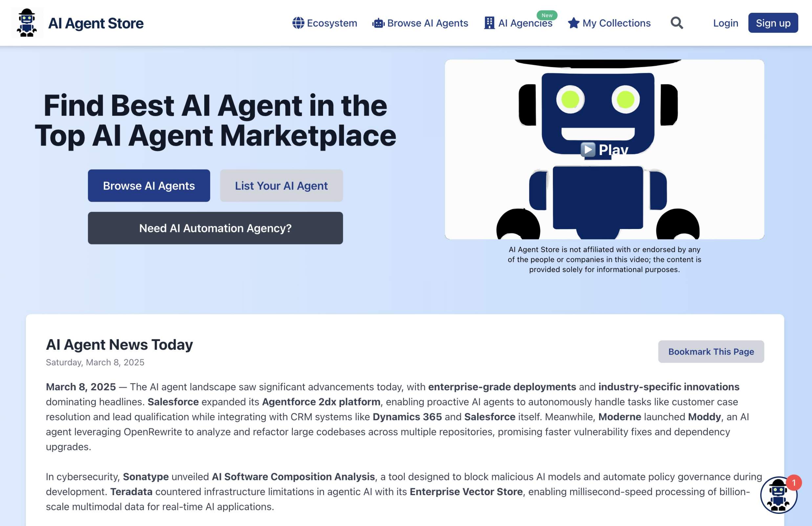
Task: Open the search magnifier icon
Action: click(x=676, y=22)
